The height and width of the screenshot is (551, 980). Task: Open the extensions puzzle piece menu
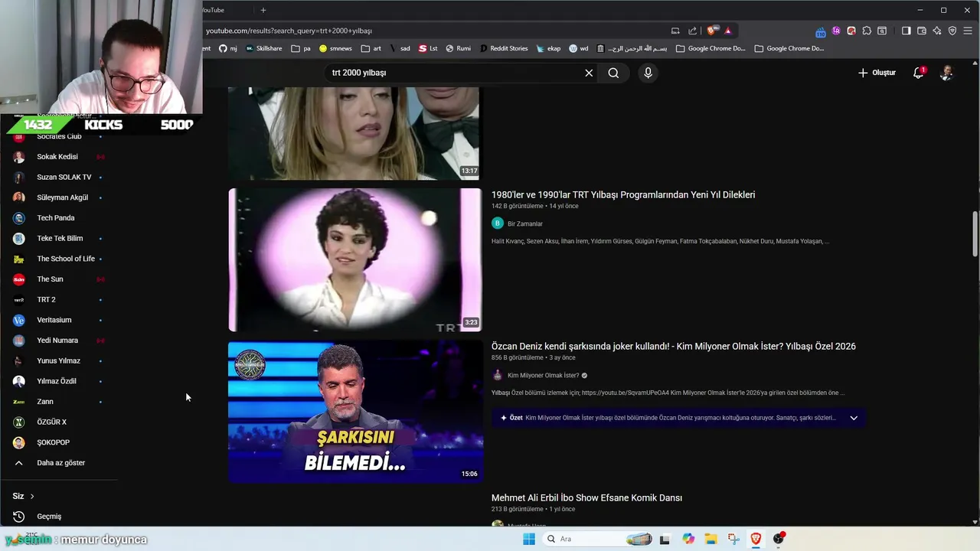[867, 31]
